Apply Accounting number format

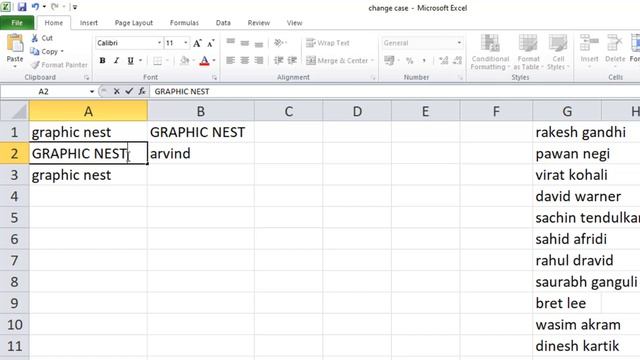coord(389,60)
